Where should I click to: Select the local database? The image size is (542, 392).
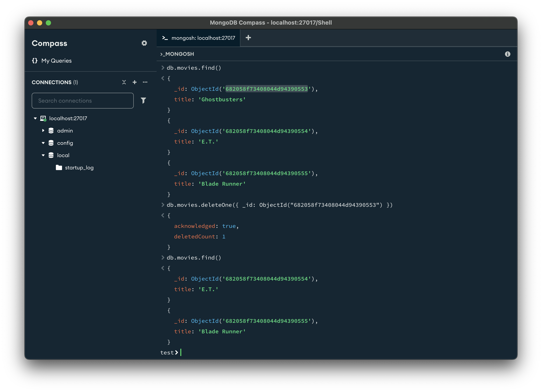[63, 155]
